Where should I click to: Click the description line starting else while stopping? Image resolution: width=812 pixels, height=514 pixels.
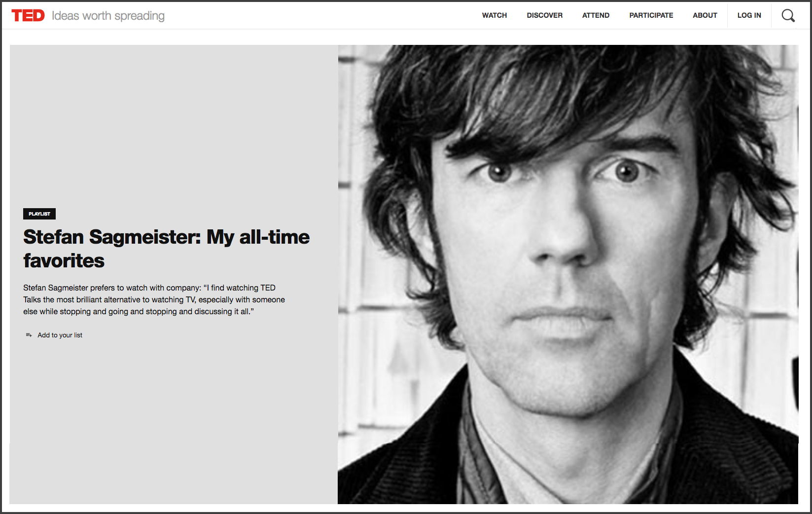(x=139, y=311)
